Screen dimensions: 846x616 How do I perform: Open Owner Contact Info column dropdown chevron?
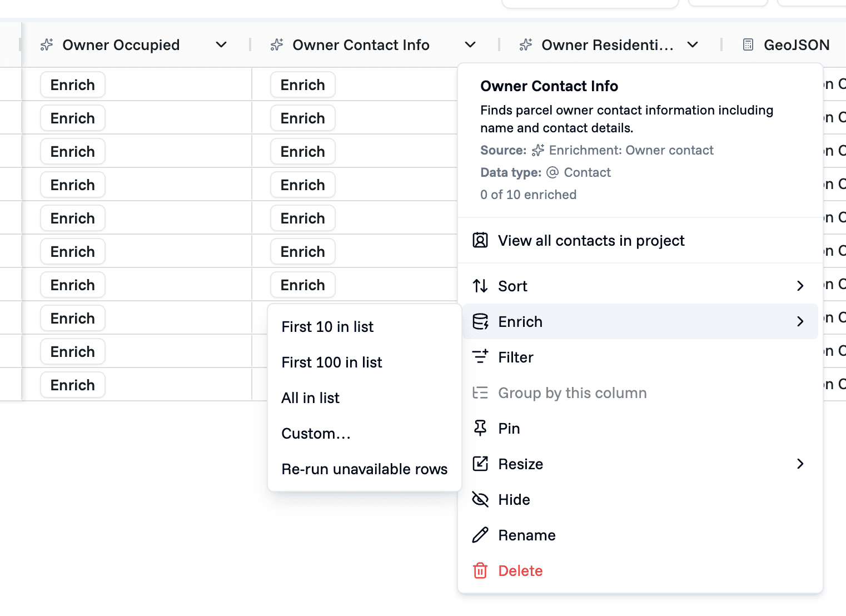[x=470, y=45]
